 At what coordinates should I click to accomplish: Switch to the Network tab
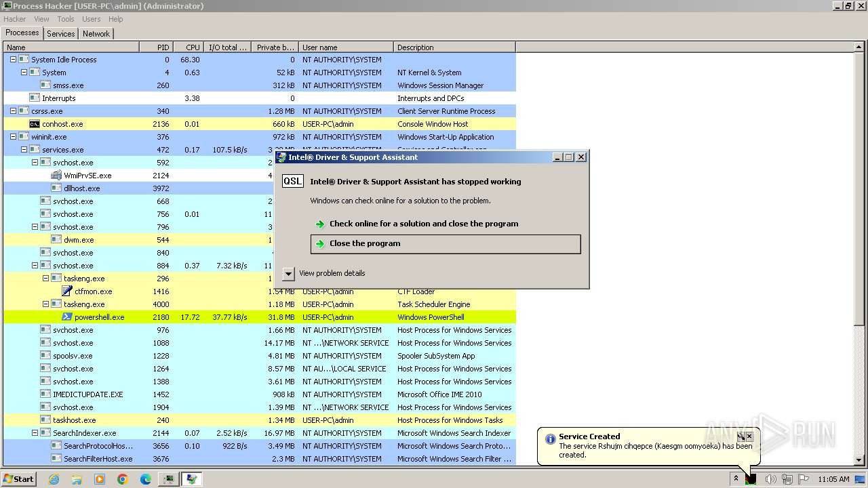(96, 34)
